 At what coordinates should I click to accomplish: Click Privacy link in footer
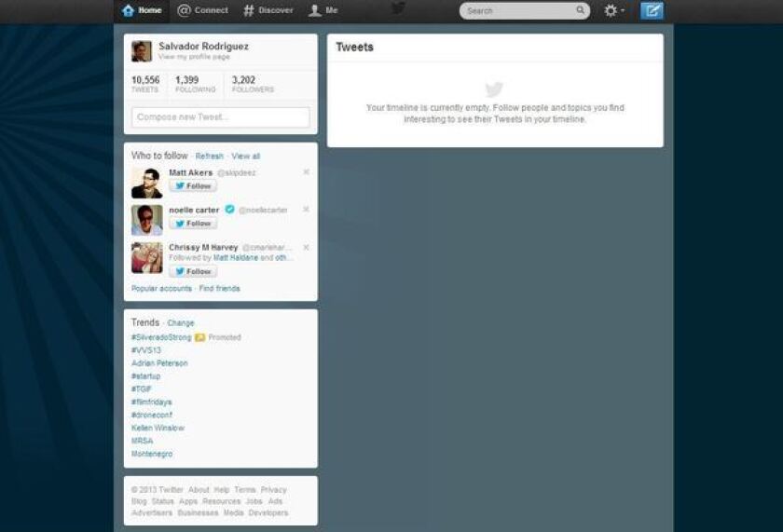[x=274, y=490]
